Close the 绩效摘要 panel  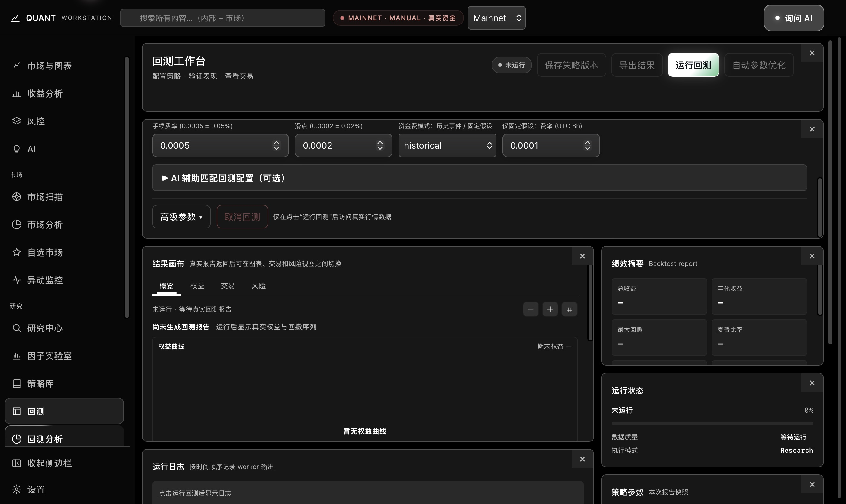pos(812,256)
